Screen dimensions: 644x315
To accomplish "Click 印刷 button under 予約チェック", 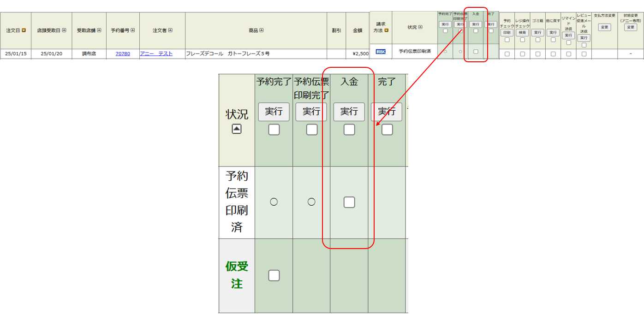I will click(x=507, y=33).
